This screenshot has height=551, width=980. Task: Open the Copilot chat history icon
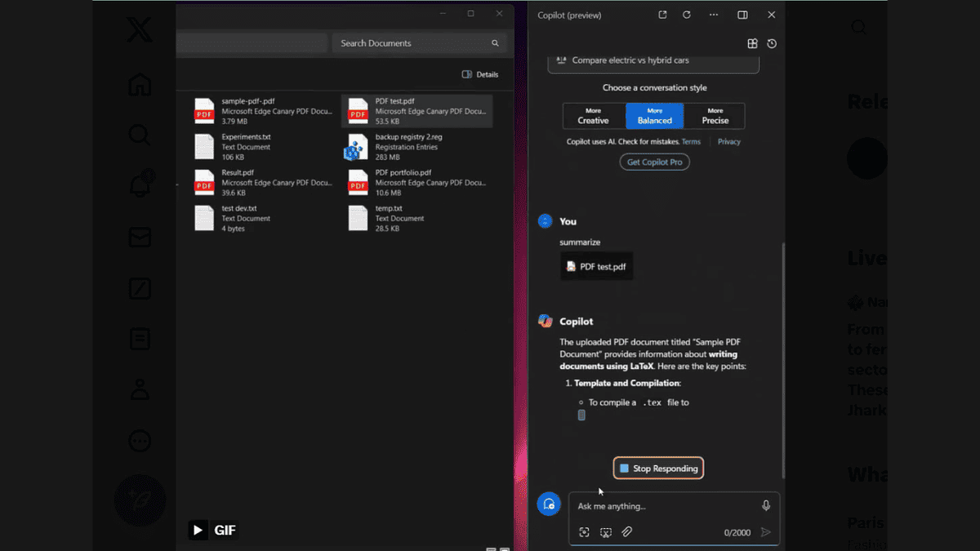[772, 43]
